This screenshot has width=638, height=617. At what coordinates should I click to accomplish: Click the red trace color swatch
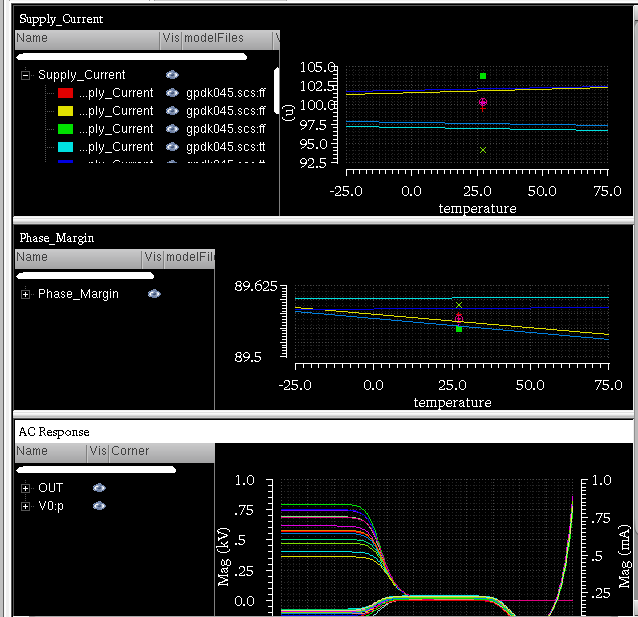click(x=65, y=93)
